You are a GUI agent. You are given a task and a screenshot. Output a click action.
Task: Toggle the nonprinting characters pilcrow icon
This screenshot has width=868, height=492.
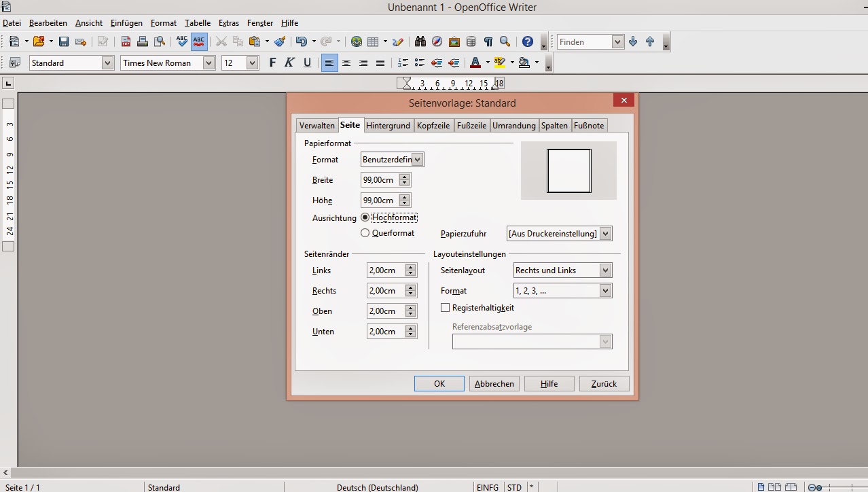(x=488, y=42)
